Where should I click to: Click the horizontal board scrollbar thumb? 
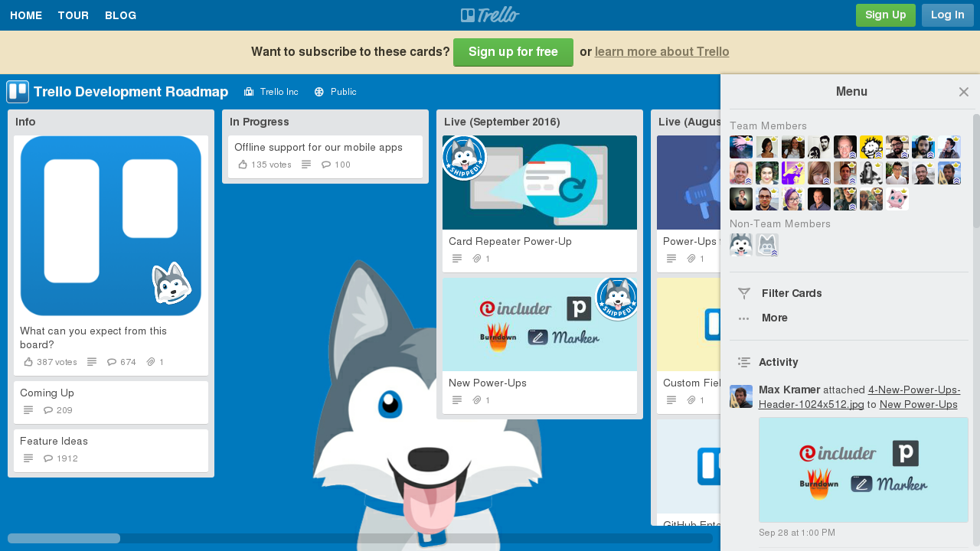coord(64,538)
